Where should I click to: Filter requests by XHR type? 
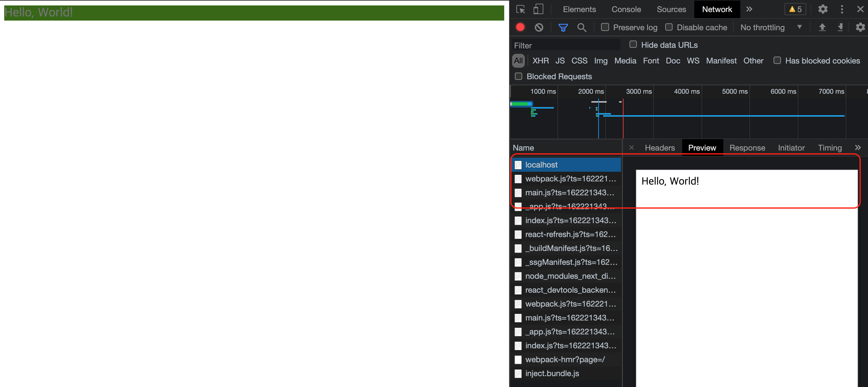tap(540, 60)
